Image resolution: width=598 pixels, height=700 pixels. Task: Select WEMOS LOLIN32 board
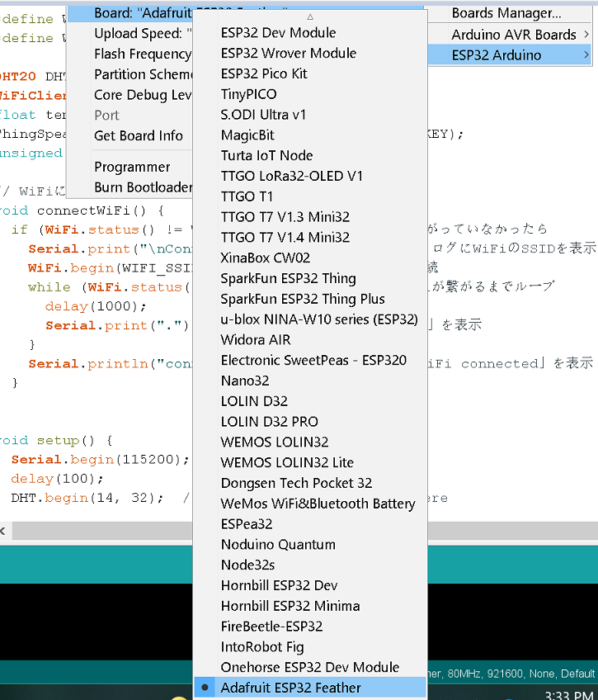310,442
